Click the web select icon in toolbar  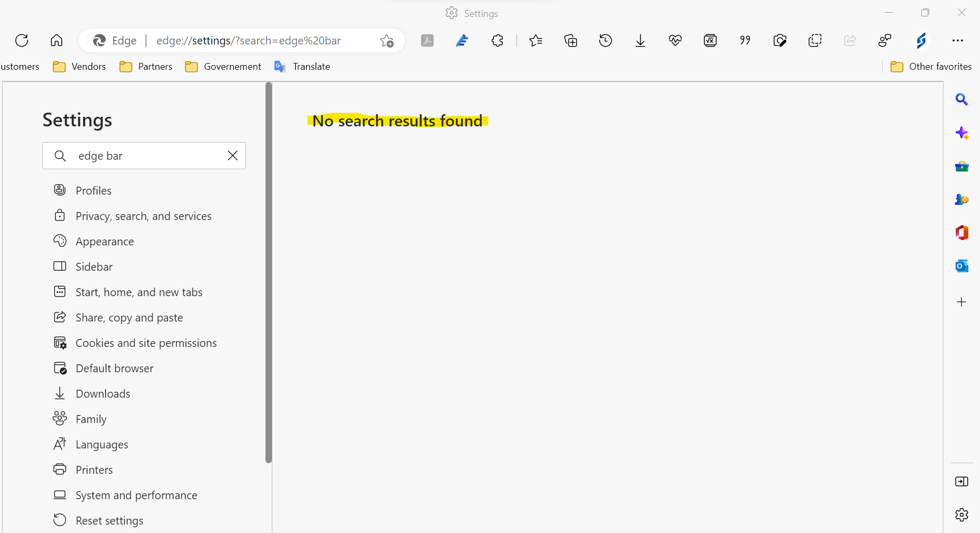[815, 41]
